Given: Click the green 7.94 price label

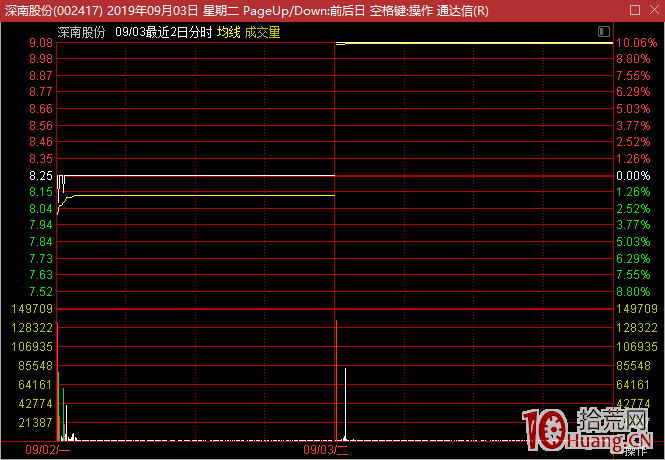Looking at the screenshot, I should tap(41, 225).
